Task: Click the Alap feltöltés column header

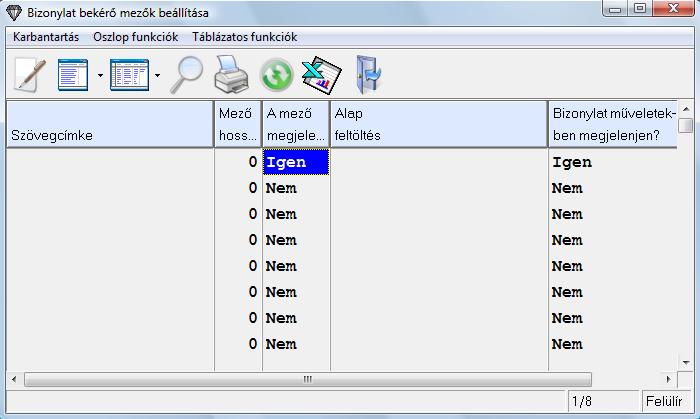Action: point(438,124)
